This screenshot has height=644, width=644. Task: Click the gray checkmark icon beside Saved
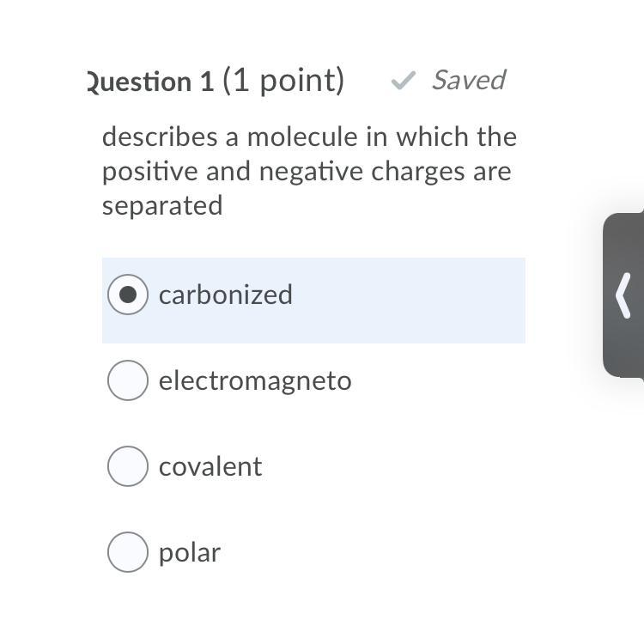[403, 81]
